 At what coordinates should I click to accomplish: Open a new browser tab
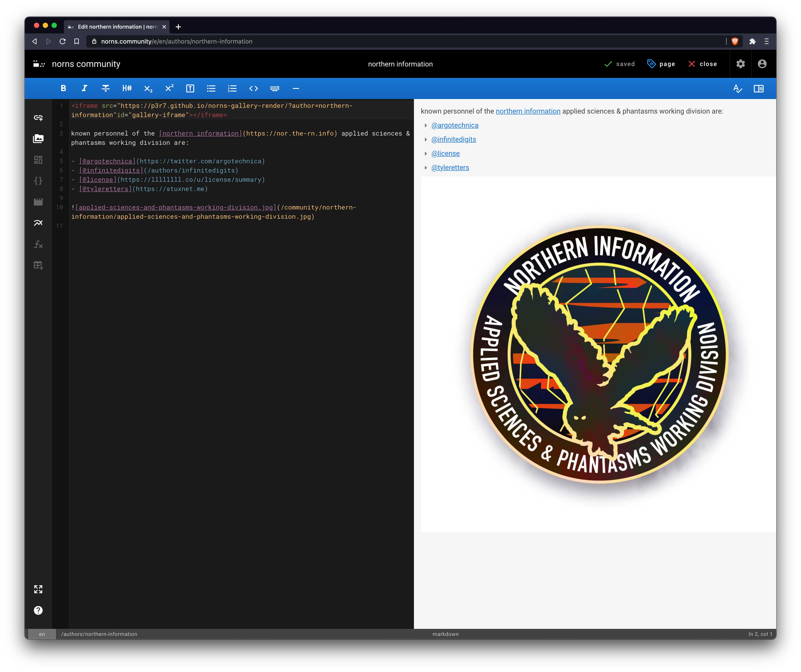coord(178,27)
